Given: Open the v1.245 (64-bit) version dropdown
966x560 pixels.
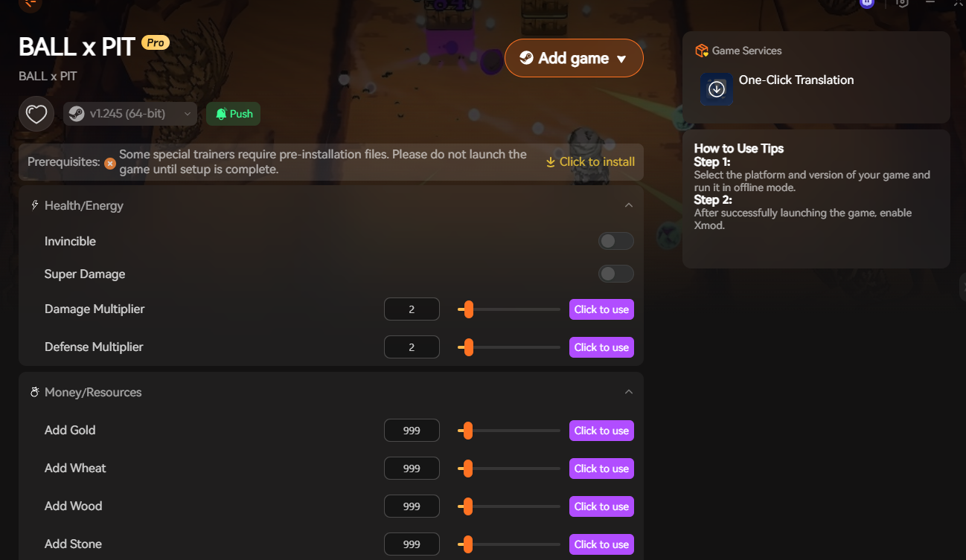Looking at the screenshot, I should pos(130,114).
